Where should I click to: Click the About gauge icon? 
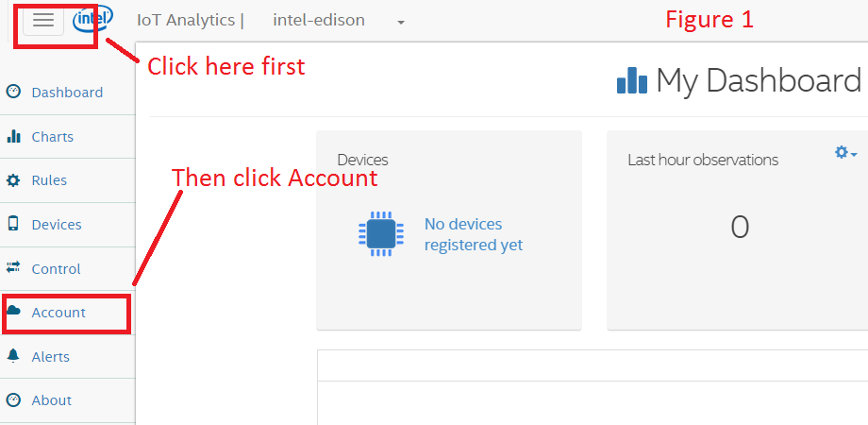pyautogui.click(x=13, y=399)
